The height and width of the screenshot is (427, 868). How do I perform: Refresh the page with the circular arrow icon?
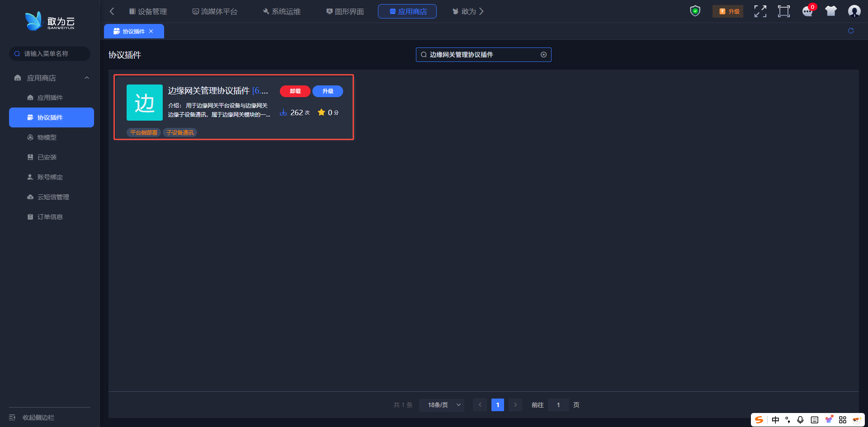coord(851,31)
